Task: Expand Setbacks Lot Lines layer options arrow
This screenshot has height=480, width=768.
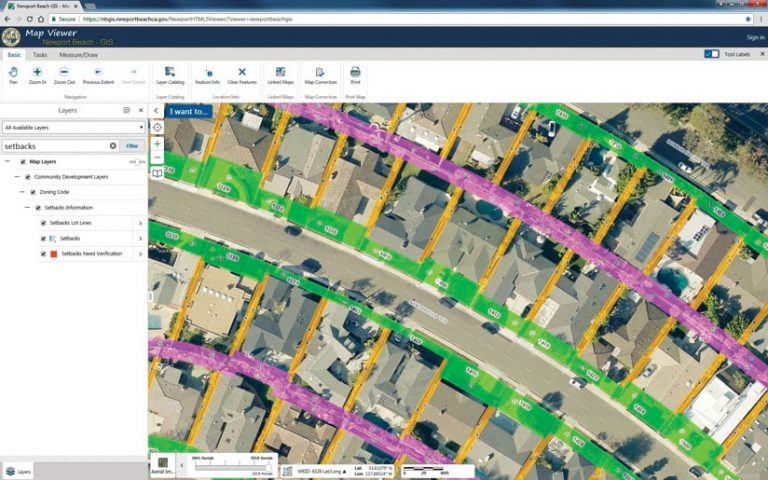Action: click(141, 223)
